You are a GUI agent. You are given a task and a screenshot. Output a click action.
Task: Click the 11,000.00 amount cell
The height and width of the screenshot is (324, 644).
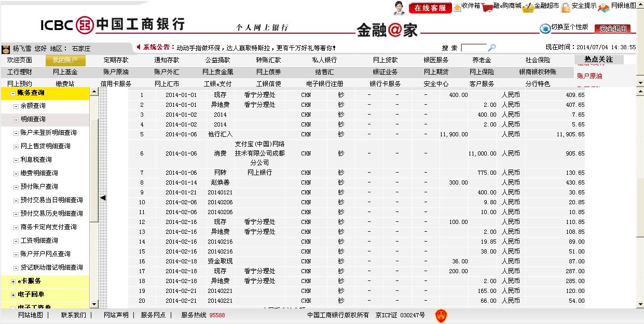pyautogui.click(x=482, y=154)
